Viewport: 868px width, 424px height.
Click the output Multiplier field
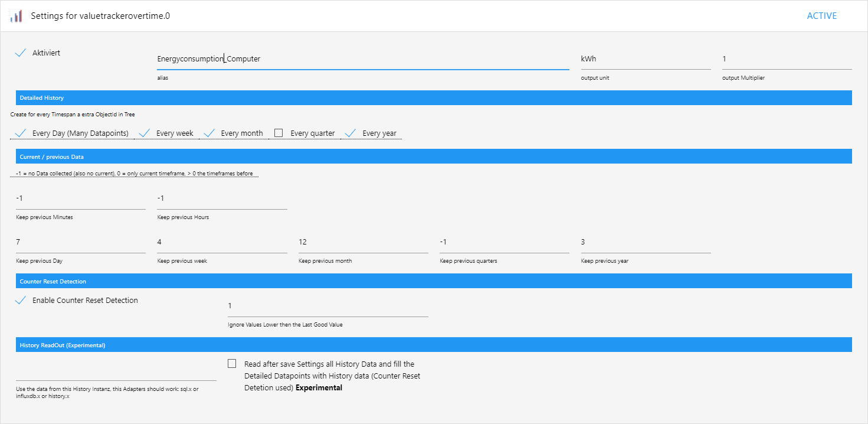787,59
